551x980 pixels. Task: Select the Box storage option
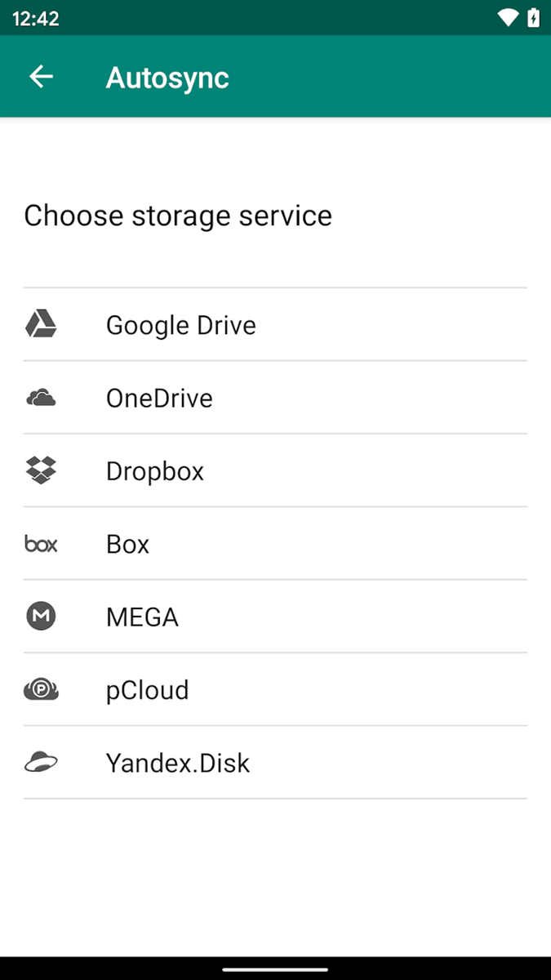click(x=128, y=545)
